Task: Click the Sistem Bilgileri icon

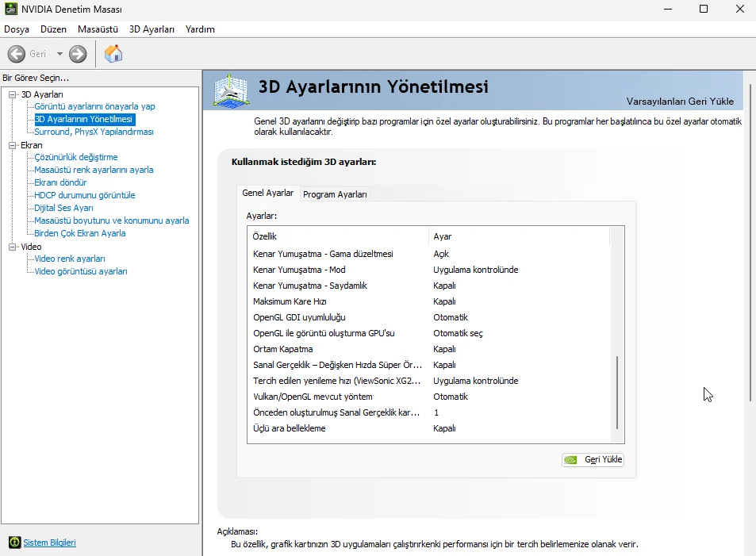Action: click(x=15, y=543)
